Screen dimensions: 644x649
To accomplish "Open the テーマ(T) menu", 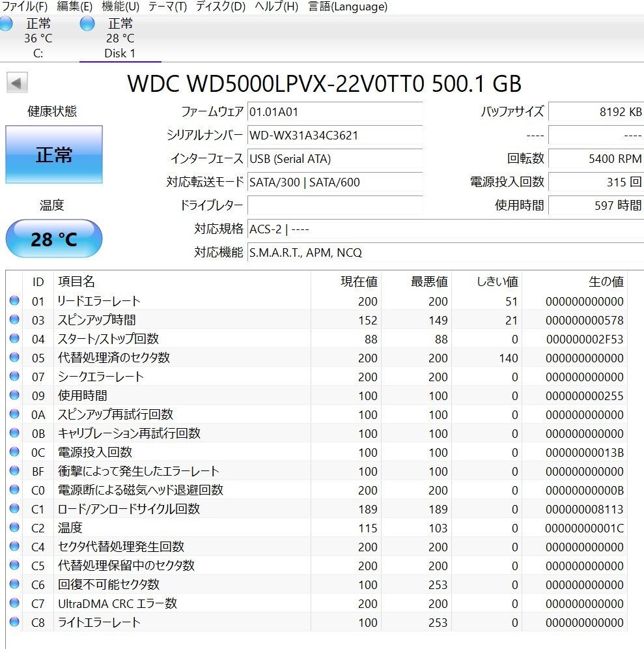I will click(x=167, y=7).
